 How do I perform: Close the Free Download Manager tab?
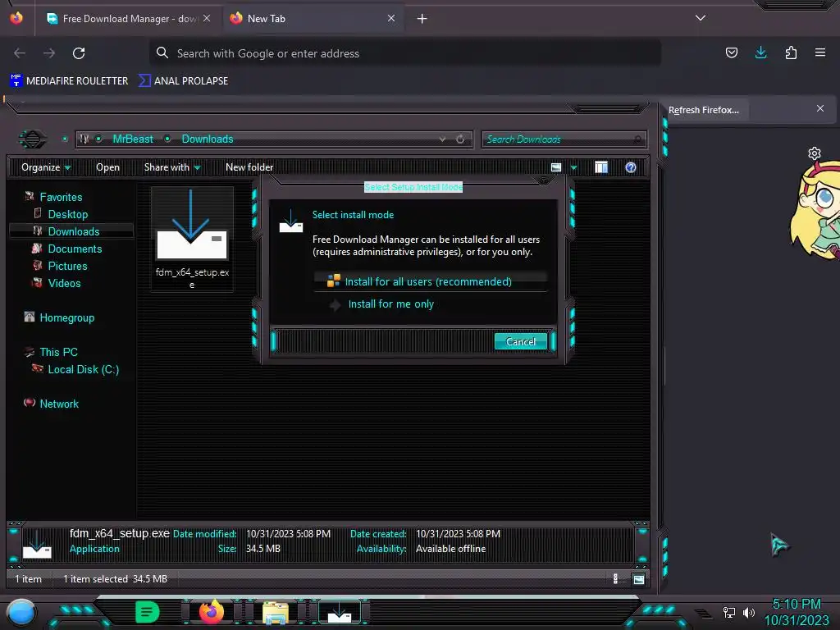pyautogui.click(x=207, y=18)
